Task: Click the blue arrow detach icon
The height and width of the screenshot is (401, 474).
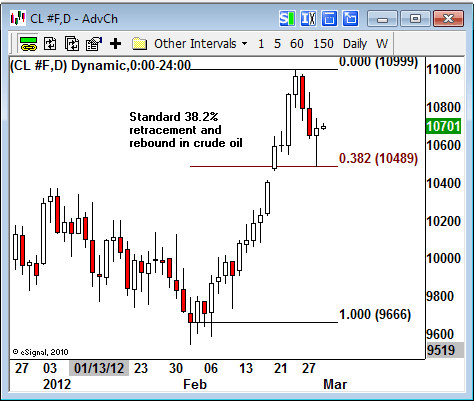Action: (x=350, y=19)
